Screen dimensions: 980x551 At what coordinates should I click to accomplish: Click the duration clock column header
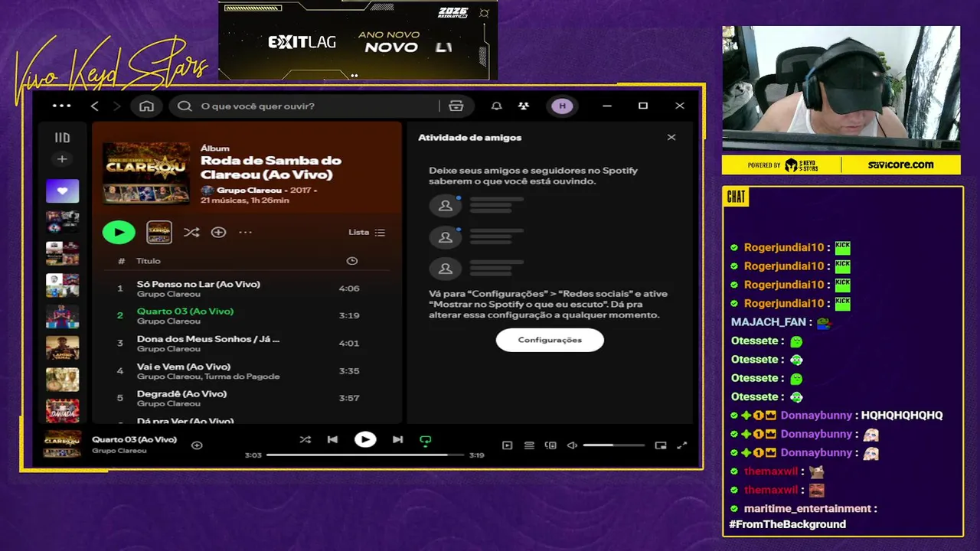[x=352, y=261]
